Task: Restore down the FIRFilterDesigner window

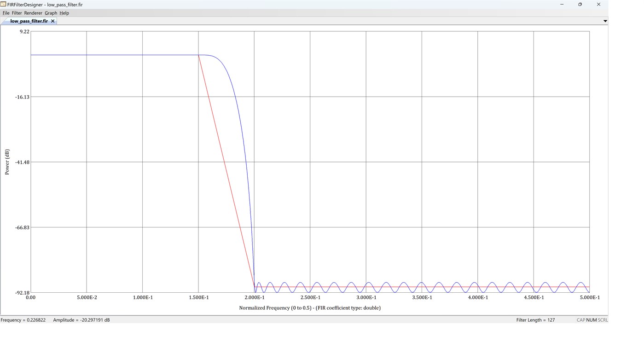Action: tap(580, 4)
